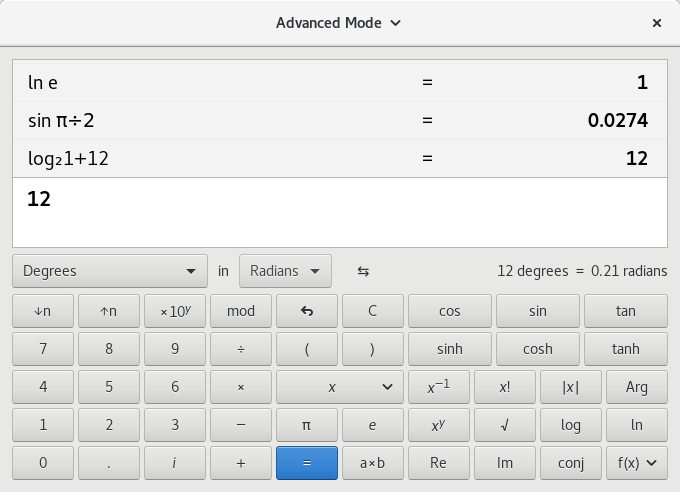Click the square root button
Viewport: 680px width, 492px height.
(x=504, y=425)
